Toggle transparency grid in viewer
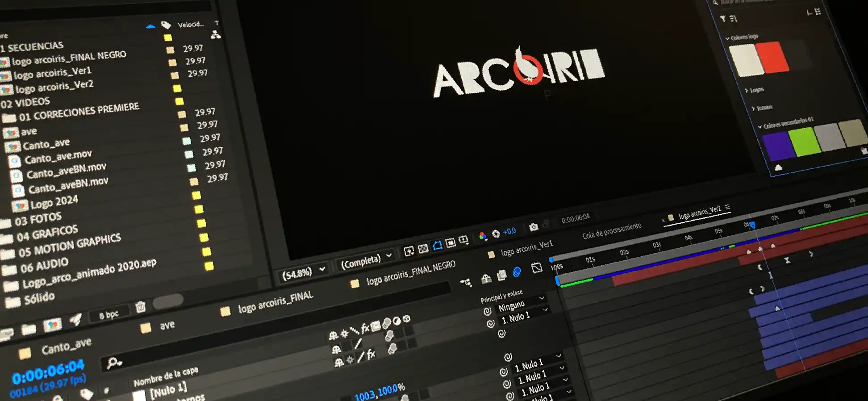The width and height of the screenshot is (868, 401). point(423,248)
